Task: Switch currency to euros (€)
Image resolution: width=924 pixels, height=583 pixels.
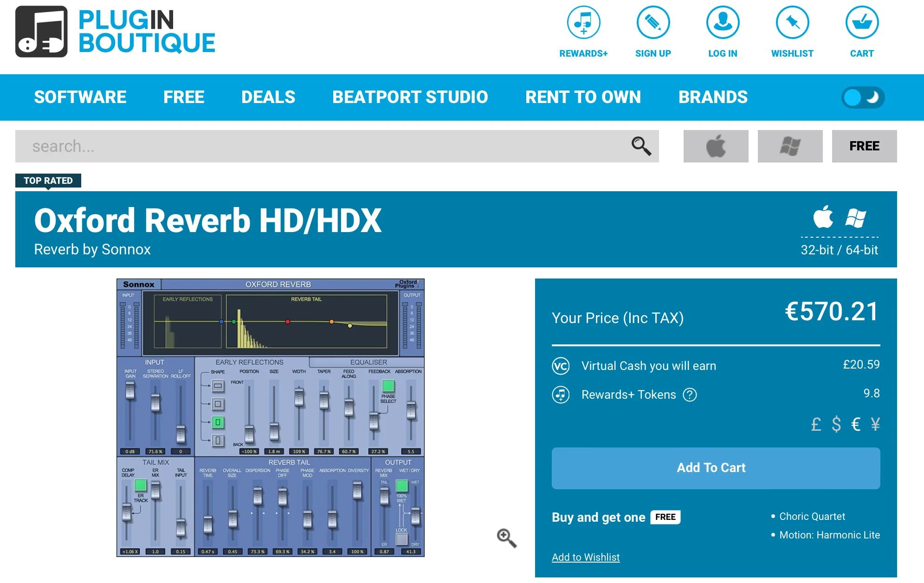Action: point(856,424)
